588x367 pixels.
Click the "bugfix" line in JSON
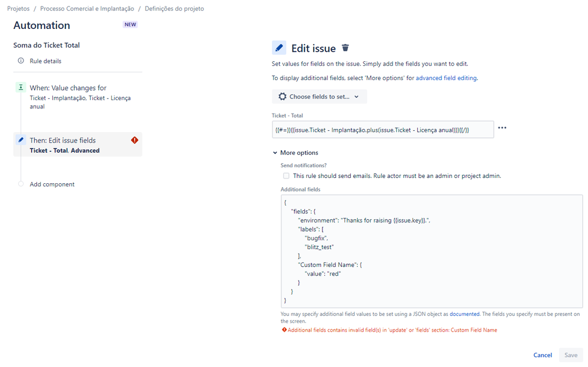coord(317,239)
